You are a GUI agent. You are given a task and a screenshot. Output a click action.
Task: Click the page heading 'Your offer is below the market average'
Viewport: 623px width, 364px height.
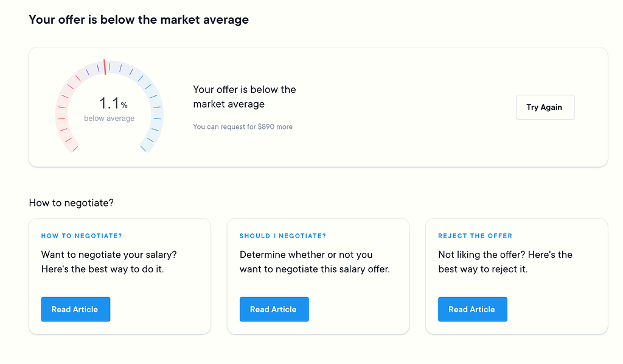point(139,19)
